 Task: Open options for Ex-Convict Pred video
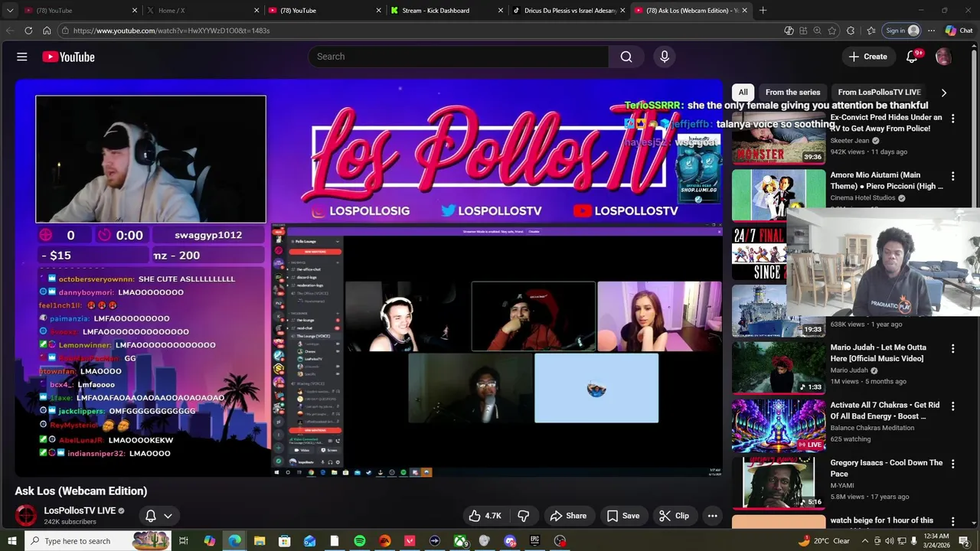[x=952, y=119]
